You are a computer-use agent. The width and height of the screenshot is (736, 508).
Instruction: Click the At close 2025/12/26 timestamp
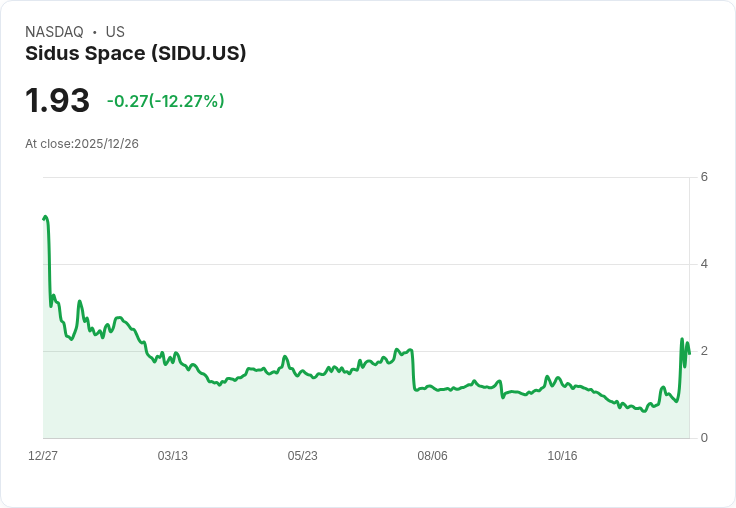click(82, 144)
